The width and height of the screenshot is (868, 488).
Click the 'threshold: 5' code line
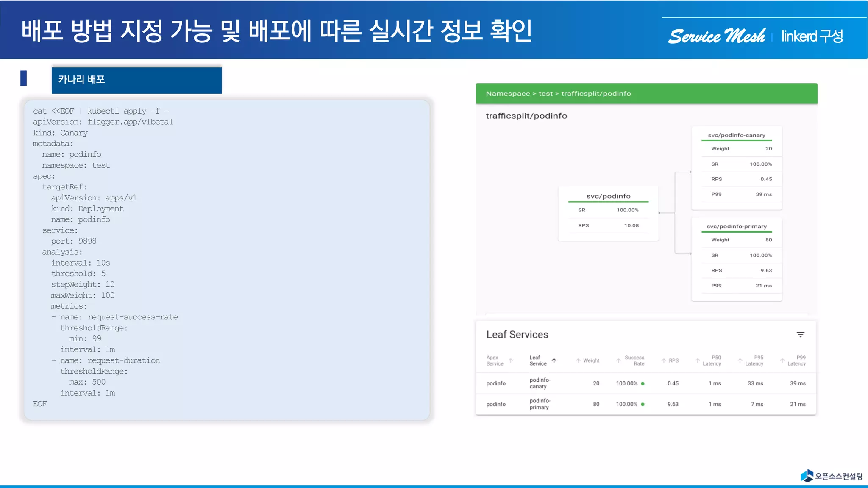point(78,274)
